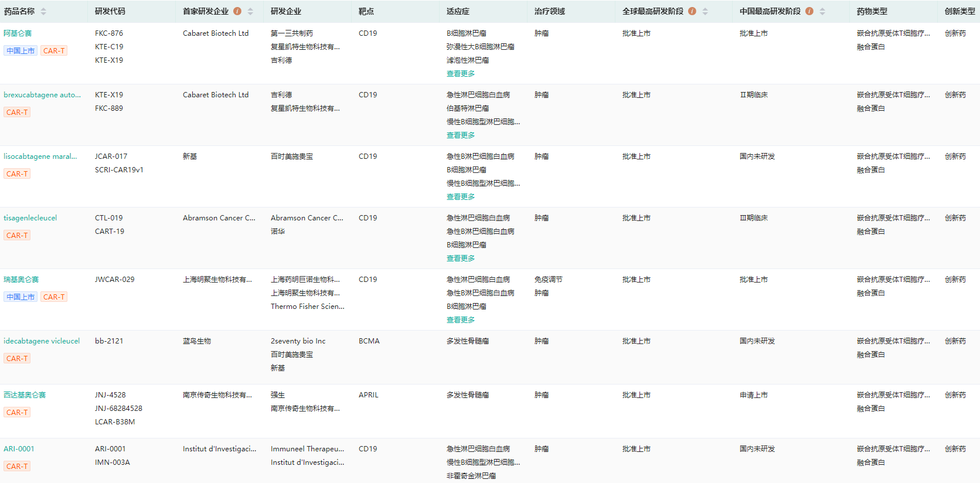Select the research code "CTL-019"
Screen dimensions: 980x483
coord(109,218)
